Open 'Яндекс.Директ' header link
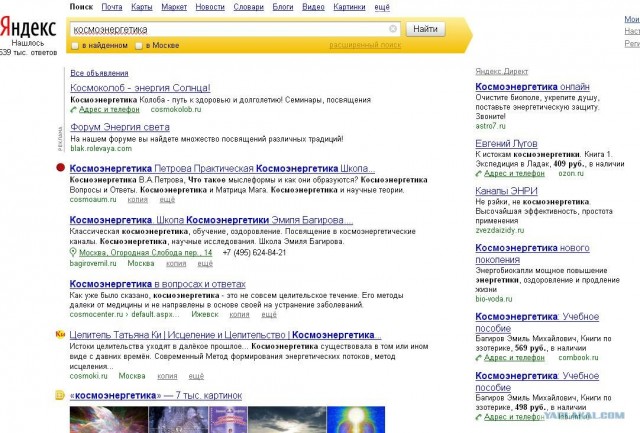This screenshot has height=433, width=640. tap(502, 71)
